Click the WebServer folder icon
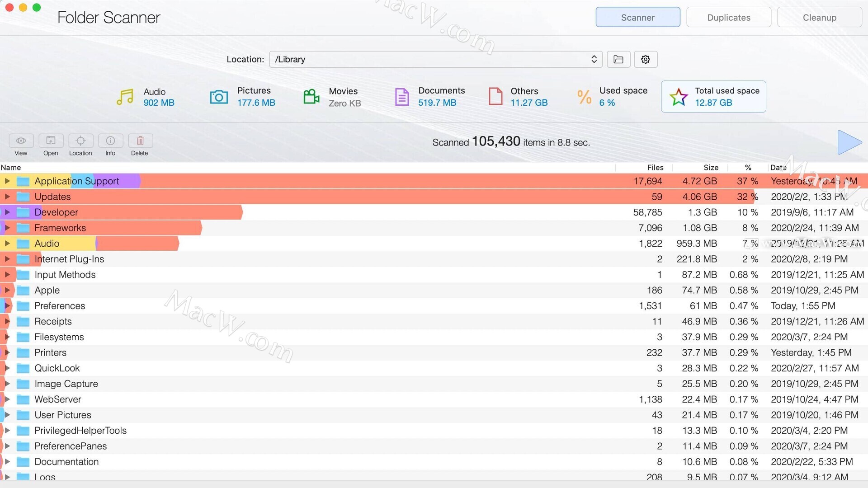Viewport: 868px width, 488px height. [23, 399]
